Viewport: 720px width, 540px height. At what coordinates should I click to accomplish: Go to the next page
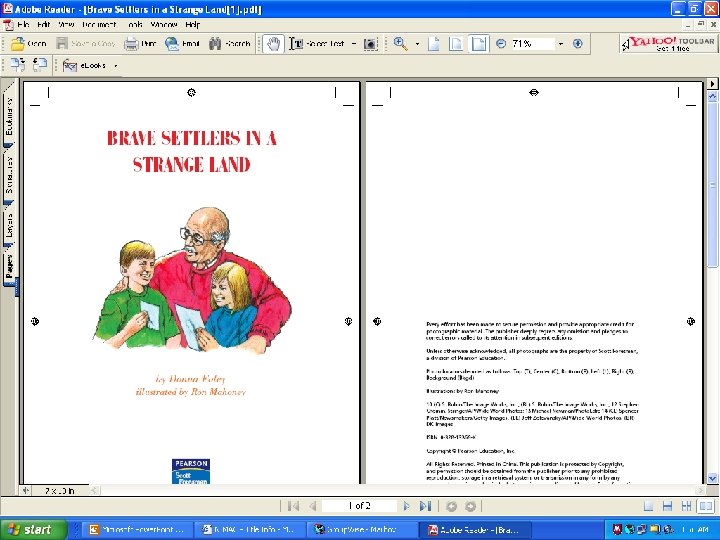coord(406,506)
